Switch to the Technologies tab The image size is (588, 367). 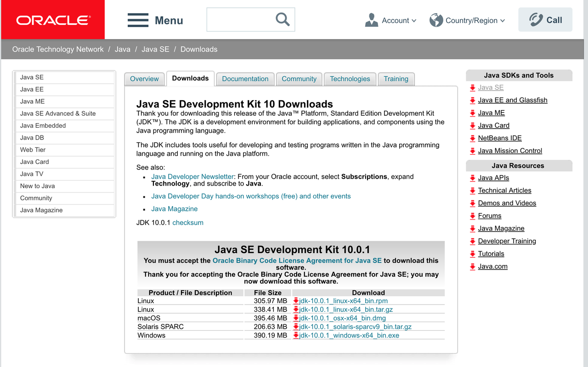(x=350, y=79)
